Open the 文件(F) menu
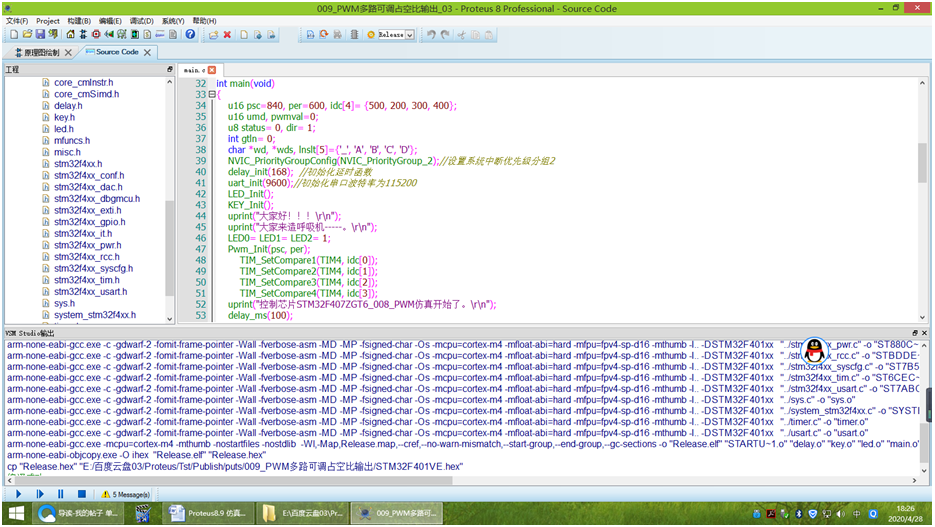Screen dimensions: 935x527 tap(17, 21)
